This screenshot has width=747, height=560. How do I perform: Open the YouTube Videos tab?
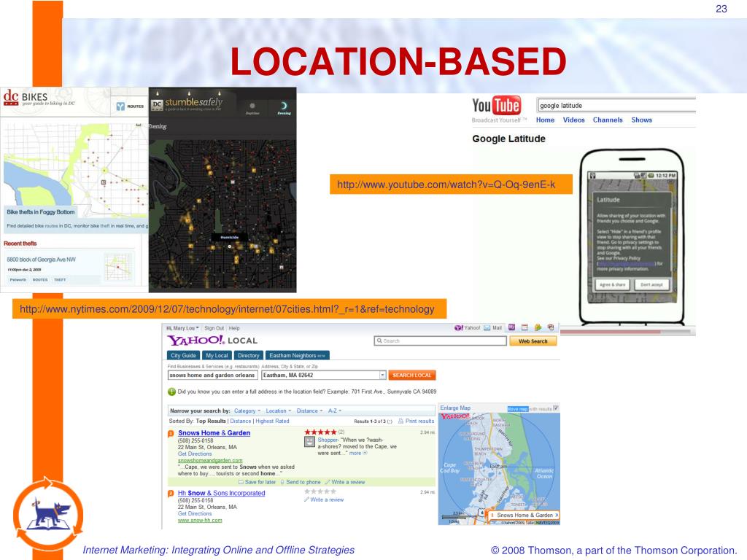tap(573, 120)
